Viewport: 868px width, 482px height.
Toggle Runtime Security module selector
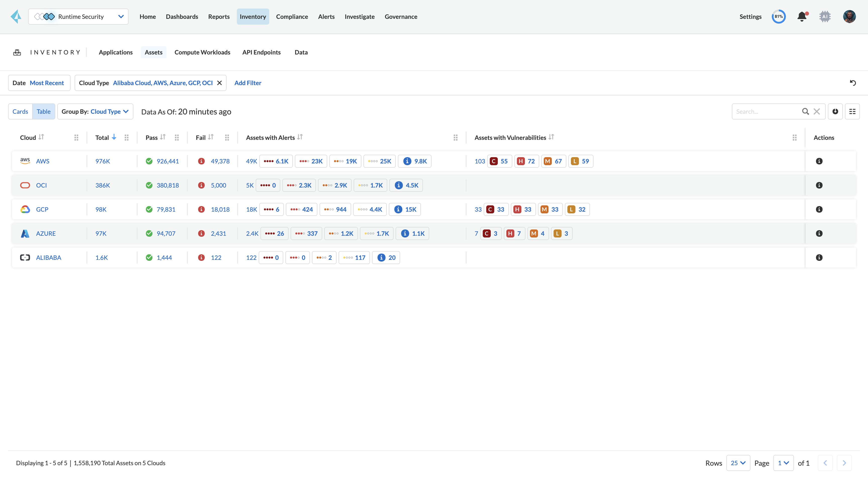pyautogui.click(x=119, y=17)
